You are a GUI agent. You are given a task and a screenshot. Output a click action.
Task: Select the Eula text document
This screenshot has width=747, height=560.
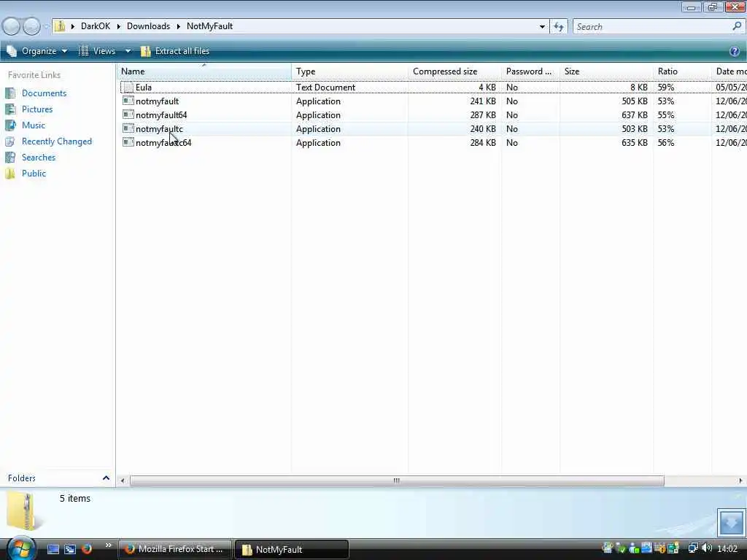pyautogui.click(x=144, y=87)
